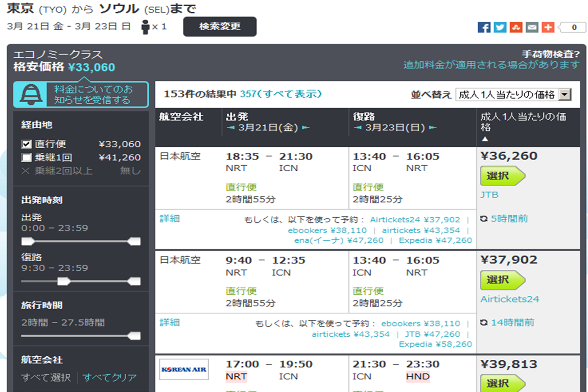Sort by 成人1人当たりの価格 column header
Image resolution: width=588 pixels, height=392 pixels.
(523, 122)
